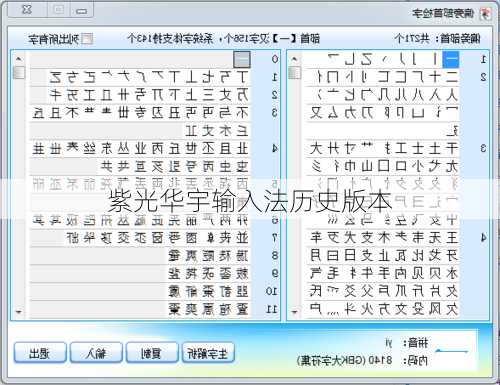Pick the character 业 in the character list
Image resolution: width=500 pixels, height=385 pixels.
point(140,148)
